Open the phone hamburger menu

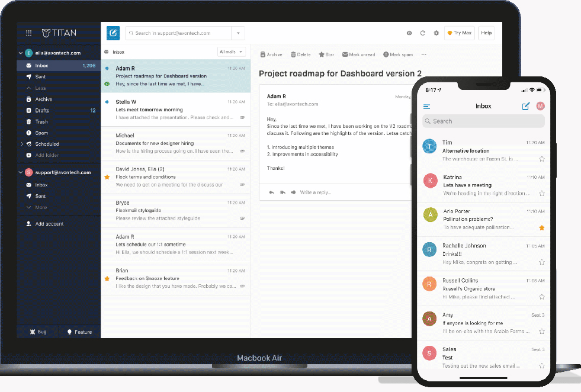coord(426,107)
